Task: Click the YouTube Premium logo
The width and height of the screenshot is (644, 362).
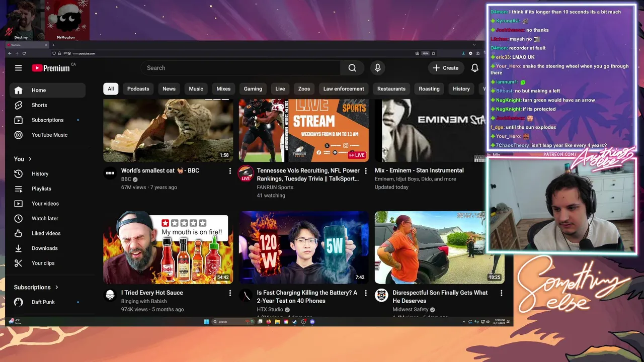Action: [51, 68]
